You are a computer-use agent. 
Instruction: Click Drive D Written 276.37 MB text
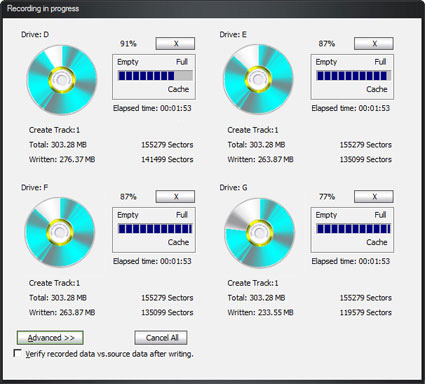62,159
